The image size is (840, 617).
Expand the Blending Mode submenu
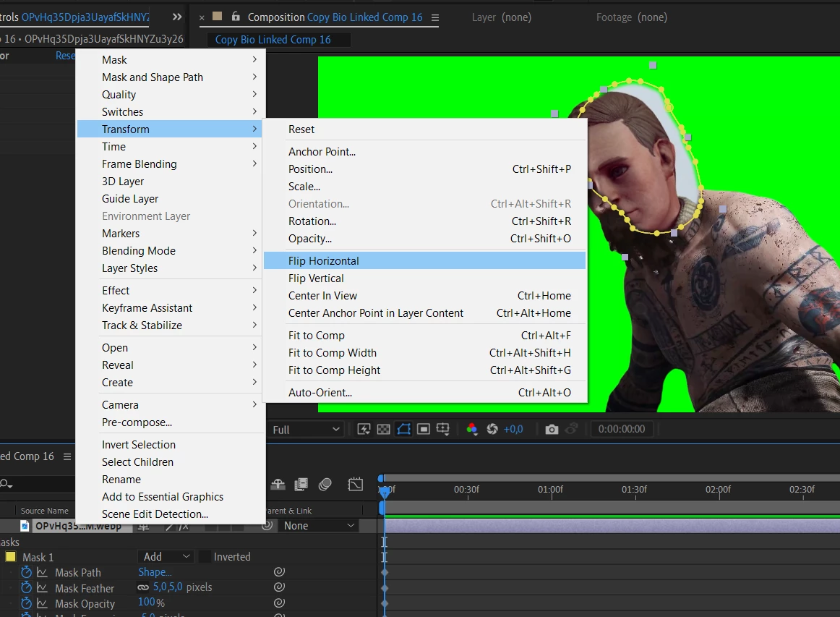pos(170,250)
